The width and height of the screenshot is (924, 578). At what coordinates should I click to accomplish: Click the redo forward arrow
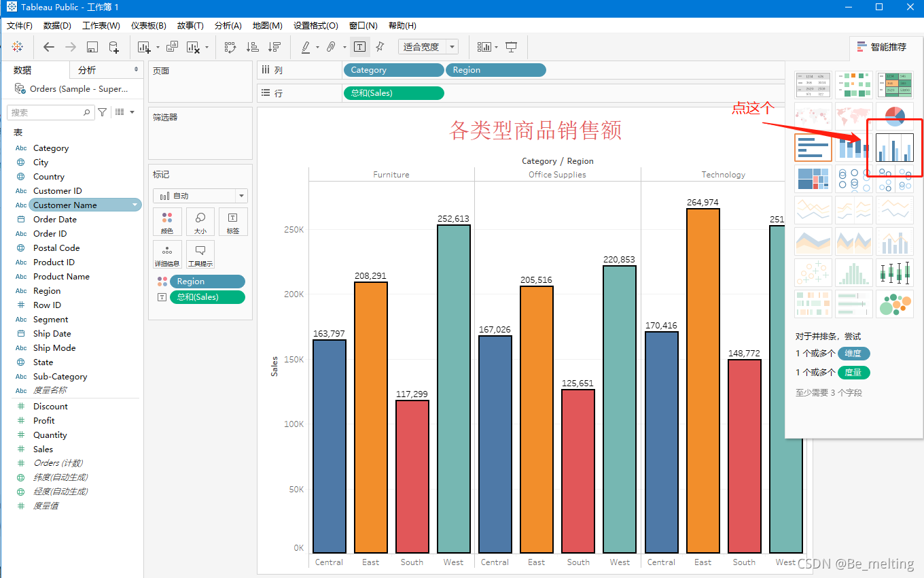click(x=70, y=47)
